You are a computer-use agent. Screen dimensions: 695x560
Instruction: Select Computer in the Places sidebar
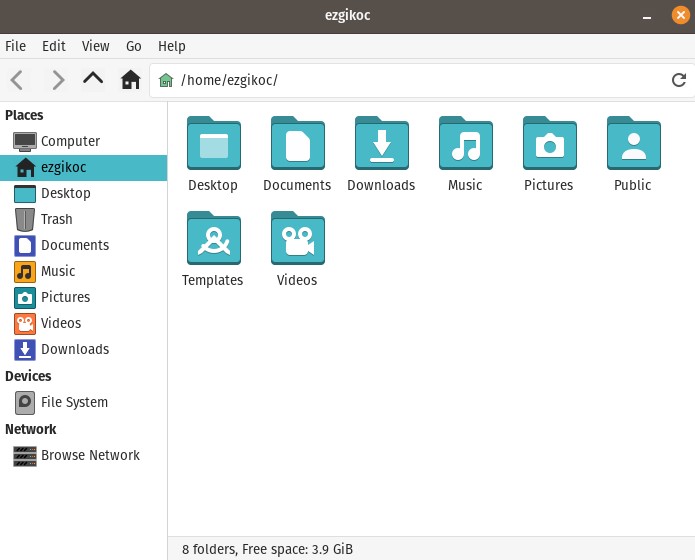tap(70, 141)
